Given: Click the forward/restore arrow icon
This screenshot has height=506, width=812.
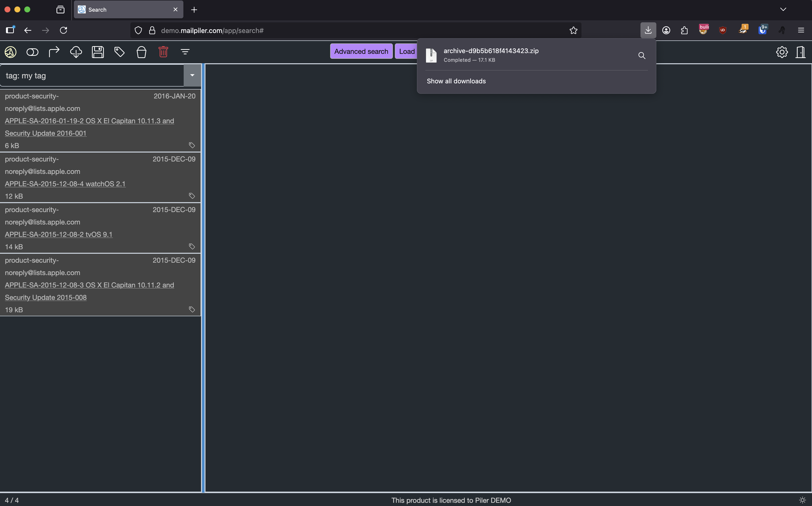Looking at the screenshot, I should (x=54, y=52).
